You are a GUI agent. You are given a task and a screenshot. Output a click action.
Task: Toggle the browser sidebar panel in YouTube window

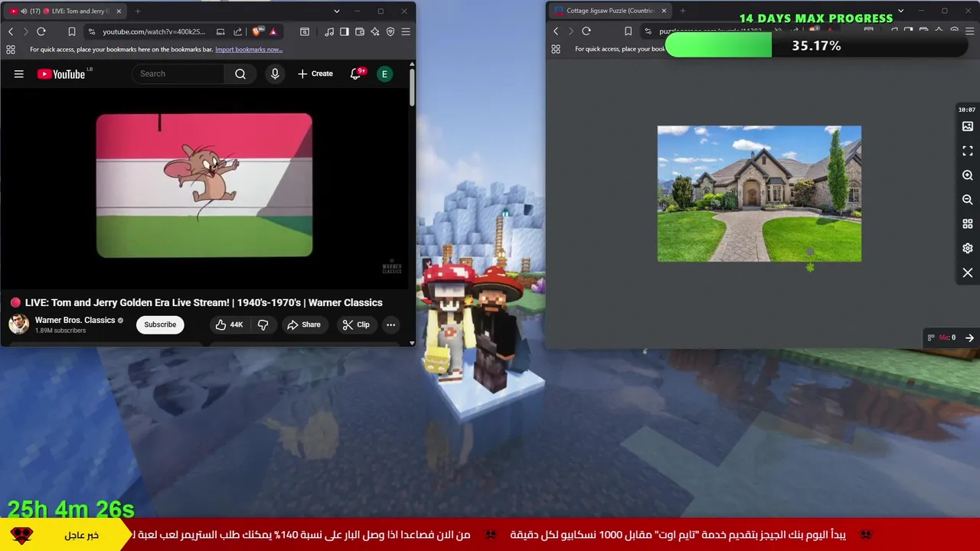(345, 31)
